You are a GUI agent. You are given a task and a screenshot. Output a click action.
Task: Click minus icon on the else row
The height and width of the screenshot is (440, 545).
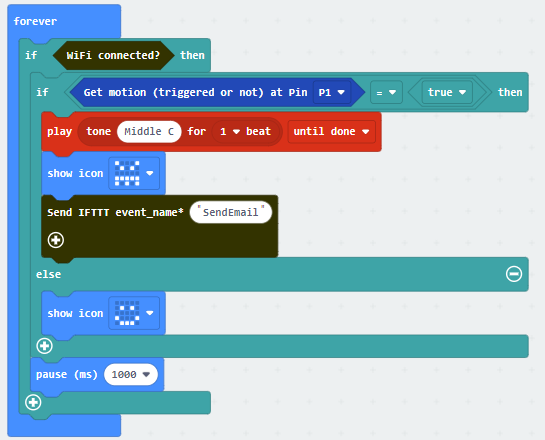click(x=514, y=274)
